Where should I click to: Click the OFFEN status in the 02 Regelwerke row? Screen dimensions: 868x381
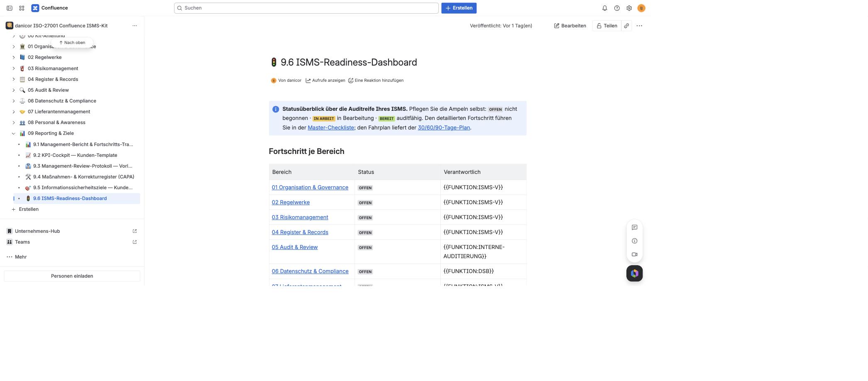click(x=365, y=203)
